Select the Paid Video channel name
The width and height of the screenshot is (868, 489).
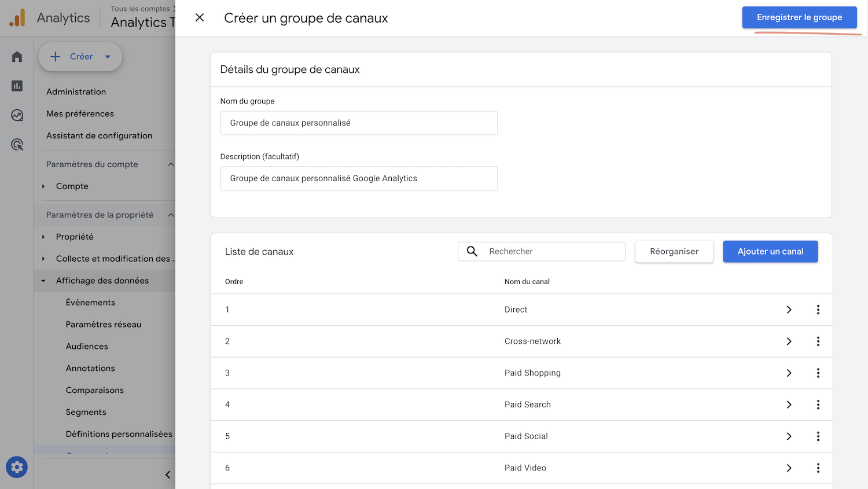pos(525,468)
